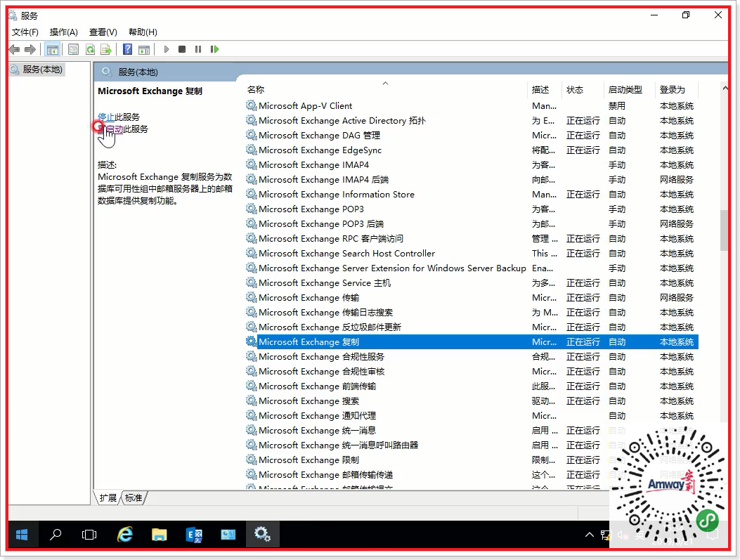Select Microsoft Exchange 统一消息呼叫路由器 service
Image resolution: width=740 pixels, height=560 pixels.
pyautogui.click(x=472, y=445)
